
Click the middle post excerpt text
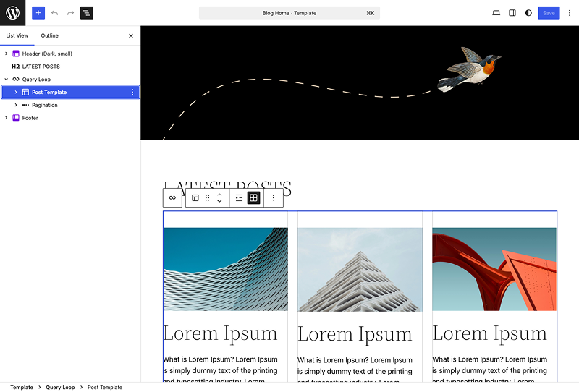click(355, 370)
